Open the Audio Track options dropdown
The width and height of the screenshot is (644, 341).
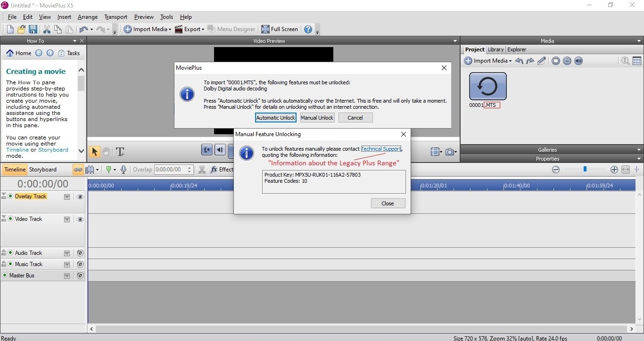(67, 253)
